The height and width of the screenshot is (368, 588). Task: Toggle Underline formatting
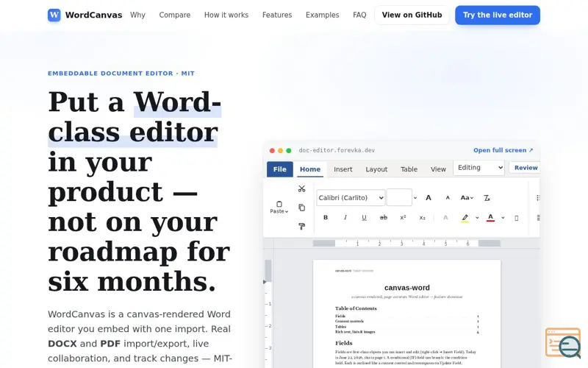(364, 217)
